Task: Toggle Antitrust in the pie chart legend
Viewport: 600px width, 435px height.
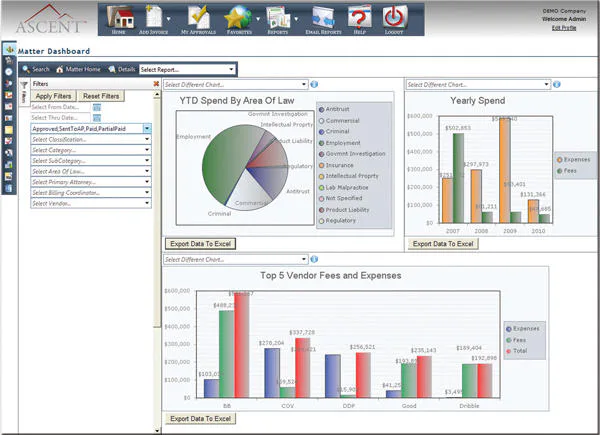Action: tap(334, 109)
